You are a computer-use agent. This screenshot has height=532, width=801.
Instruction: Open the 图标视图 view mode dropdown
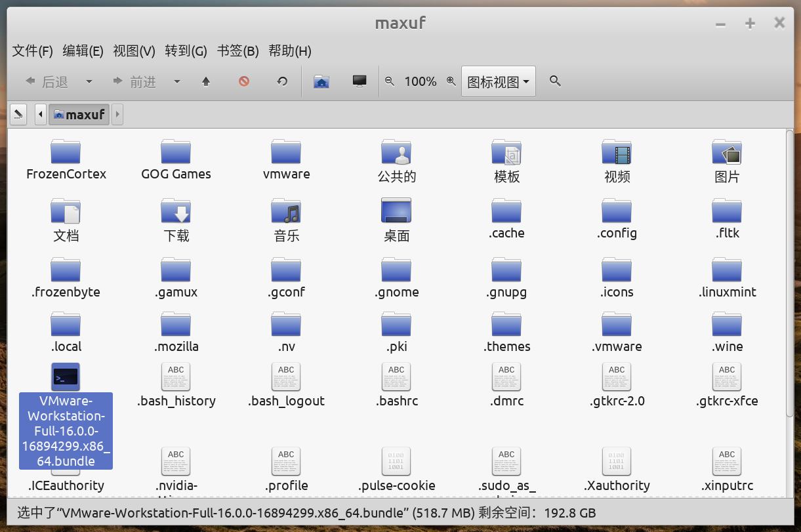click(x=499, y=81)
